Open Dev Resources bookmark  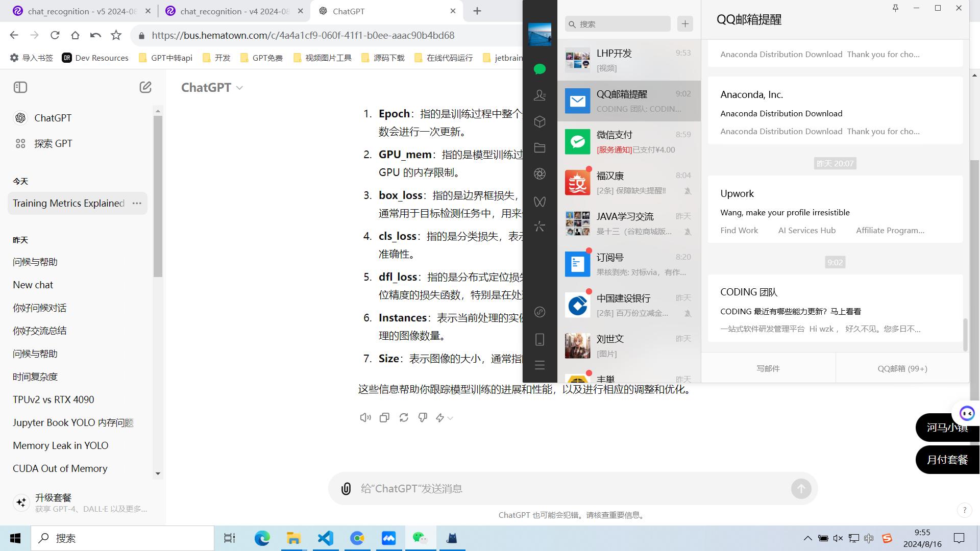(x=95, y=58)
